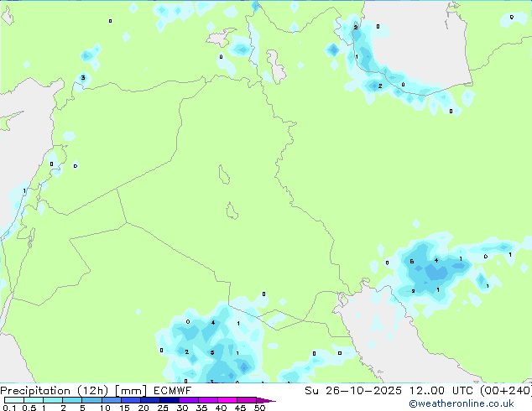Image resolution: width=532 pixels, height=411 pixels.
Task: Click the "(00+240)" forecast offset text
Action: point(506,391)
